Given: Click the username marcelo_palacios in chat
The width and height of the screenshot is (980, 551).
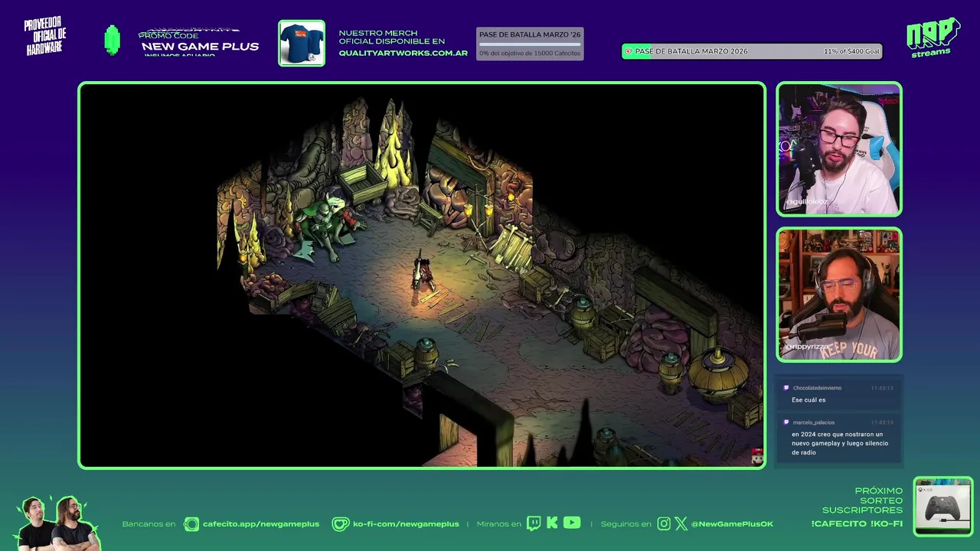Looking at the screenshot, I should [x=814, y=422].
